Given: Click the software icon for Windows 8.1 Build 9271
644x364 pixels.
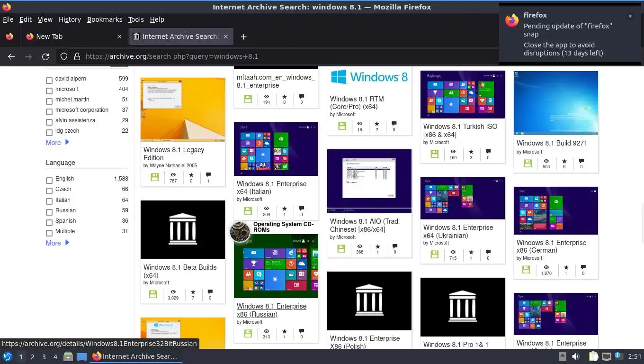Looking at the screenshot, I should coord(528,164).
